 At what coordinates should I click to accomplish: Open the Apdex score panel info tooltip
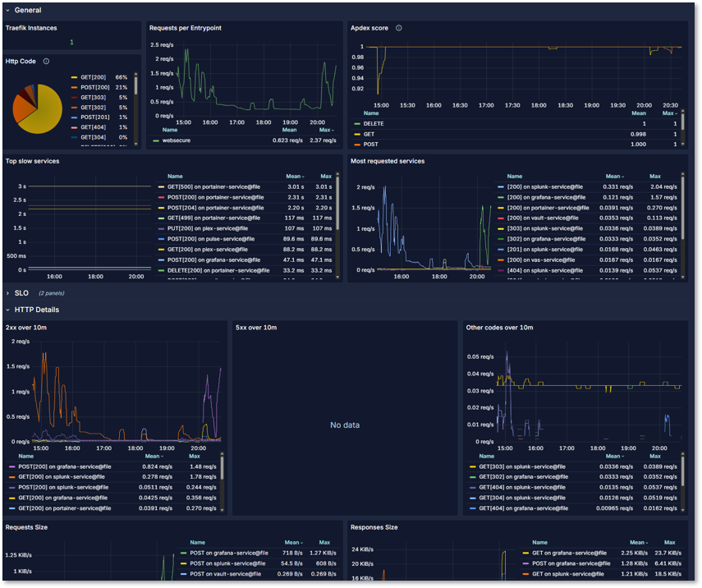click(x=399, y=28)
